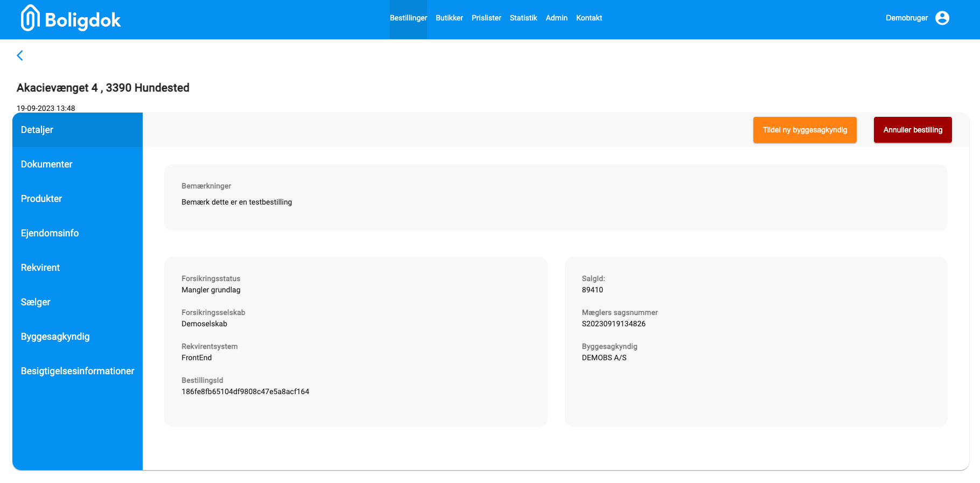Open the Demobruger account avatar icon
The height and width of the screenshot is (483, 980).
point(942,18)
